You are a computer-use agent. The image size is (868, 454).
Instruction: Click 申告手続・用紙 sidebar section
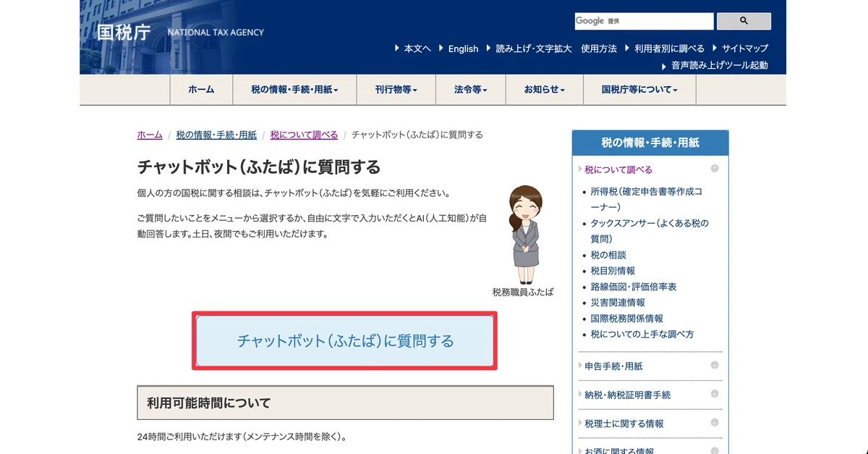point(613,366)
